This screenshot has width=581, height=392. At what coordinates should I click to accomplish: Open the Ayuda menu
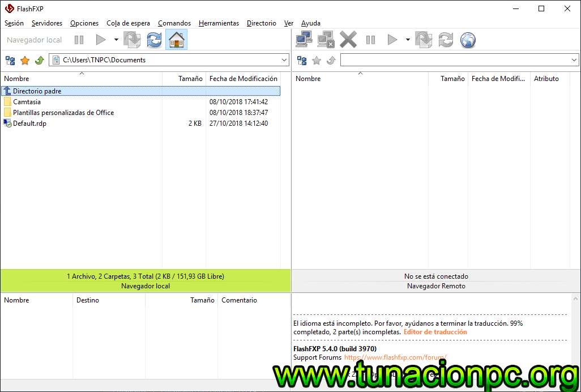(311, 23)
